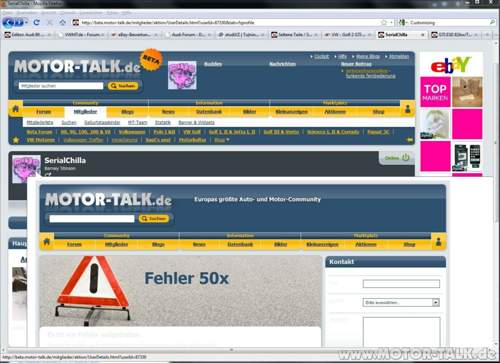Click the Suchen button on the error page
The image size is (500, 363).
154,219
